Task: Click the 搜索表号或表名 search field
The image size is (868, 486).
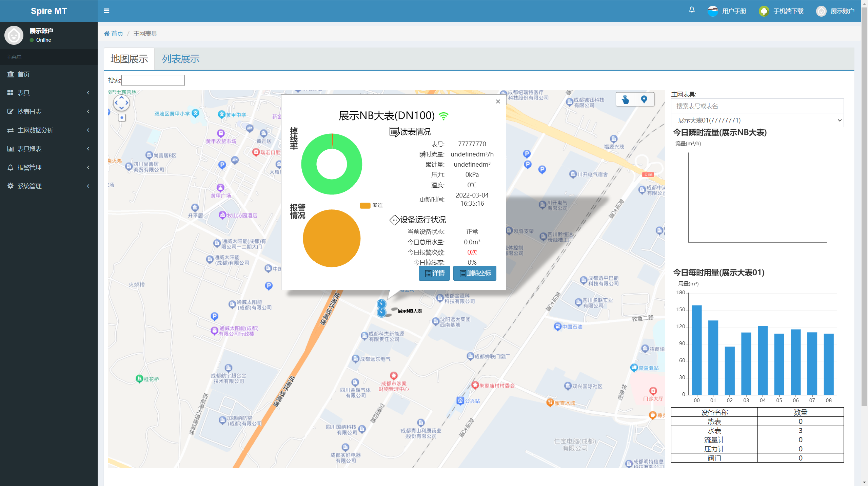Action: coord(757,106)
